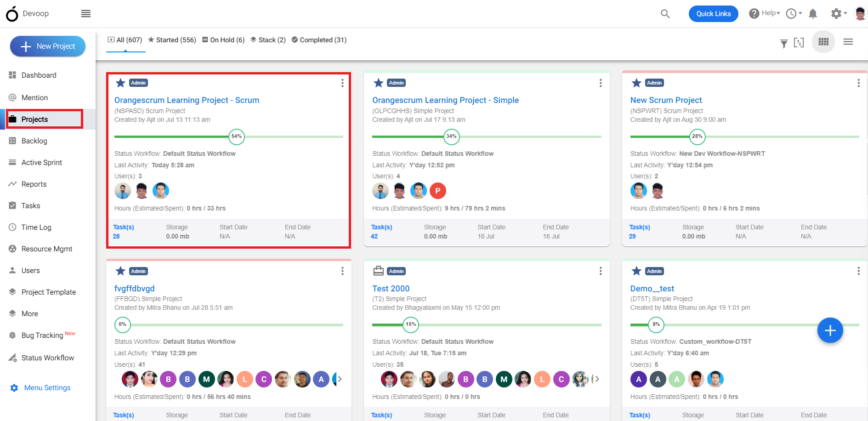The width and height of the screenshot is (868, 421).
Task: Open the Demo_test project link
Action: (652, 289)
